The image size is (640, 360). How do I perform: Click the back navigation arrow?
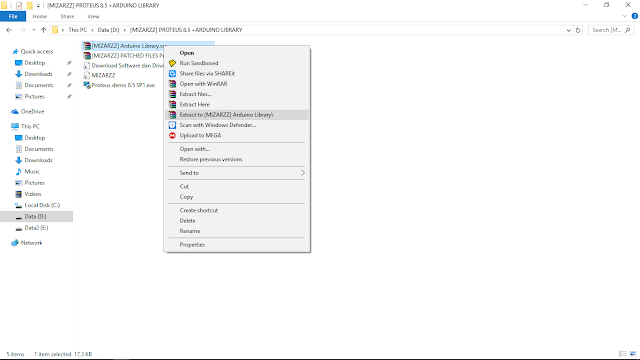point(9,30)
